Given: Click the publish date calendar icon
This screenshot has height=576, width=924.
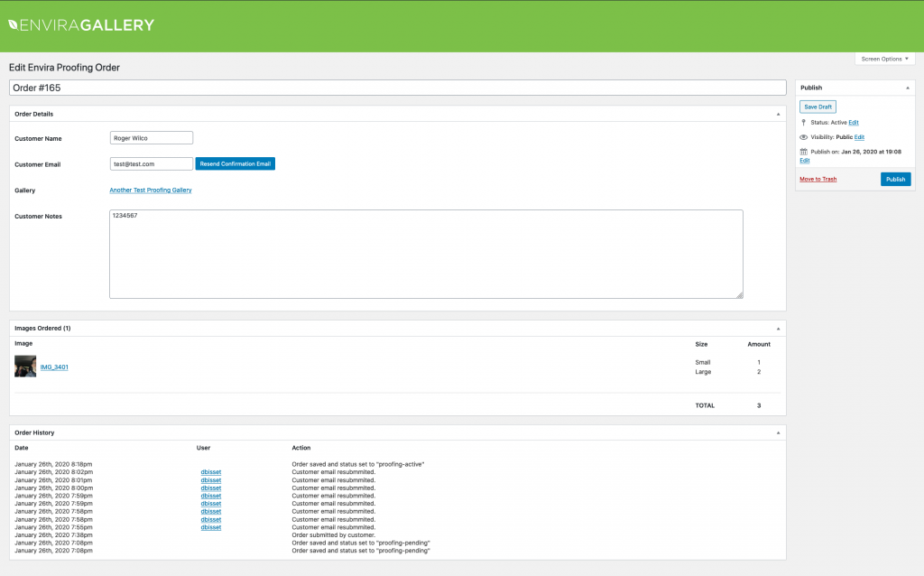Looking at the screenshot, I should tap(803, 152).
